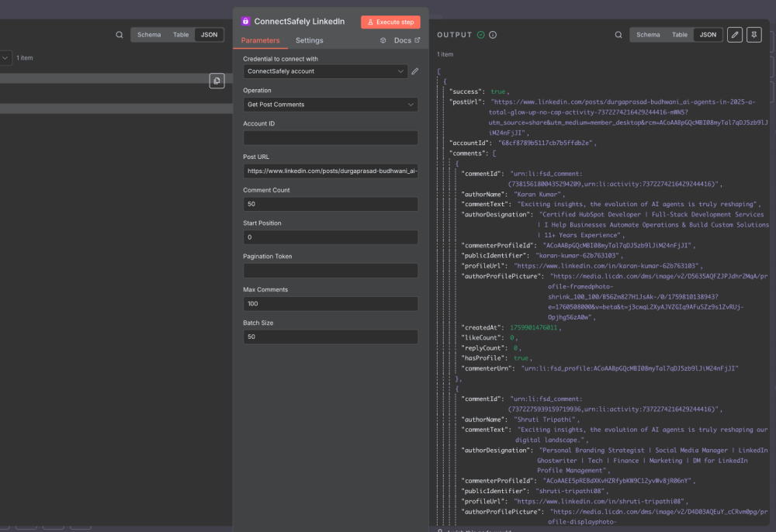This screenshot has width=776, height=532.
Task: Click the info icon next to OUTPUT
Action: pyautogui.click(x=494, y=34)
